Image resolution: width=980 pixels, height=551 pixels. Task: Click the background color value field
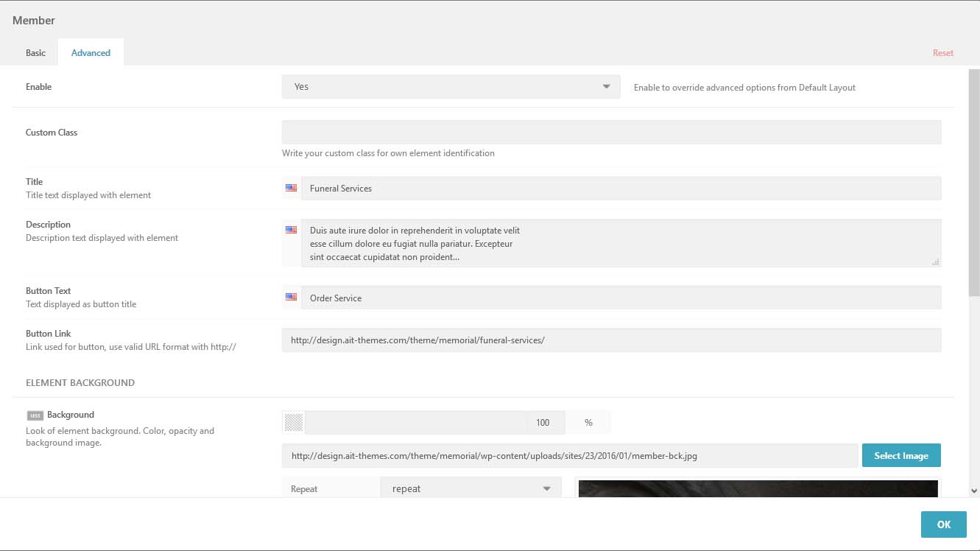415,422
